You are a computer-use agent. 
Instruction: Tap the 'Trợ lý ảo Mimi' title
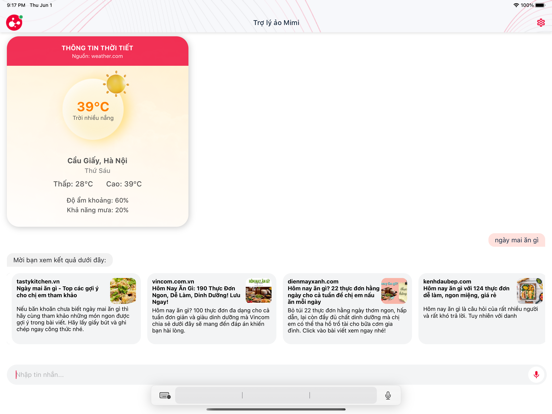point(276,23)
